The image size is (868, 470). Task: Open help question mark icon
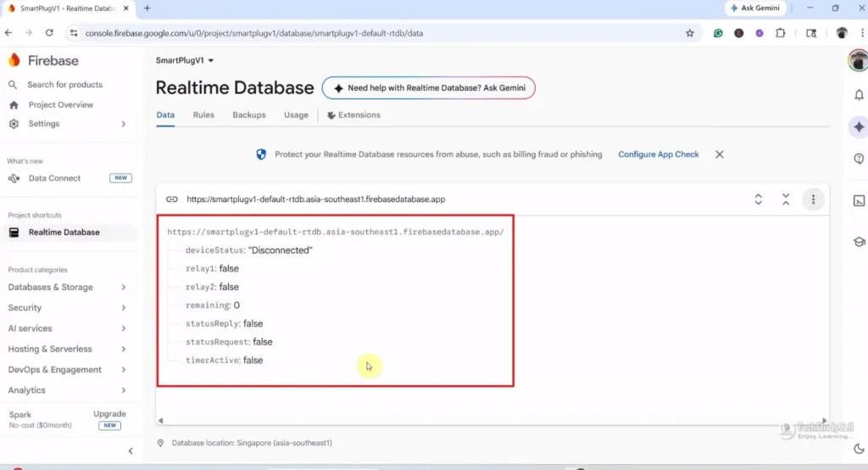click(859, 159)
